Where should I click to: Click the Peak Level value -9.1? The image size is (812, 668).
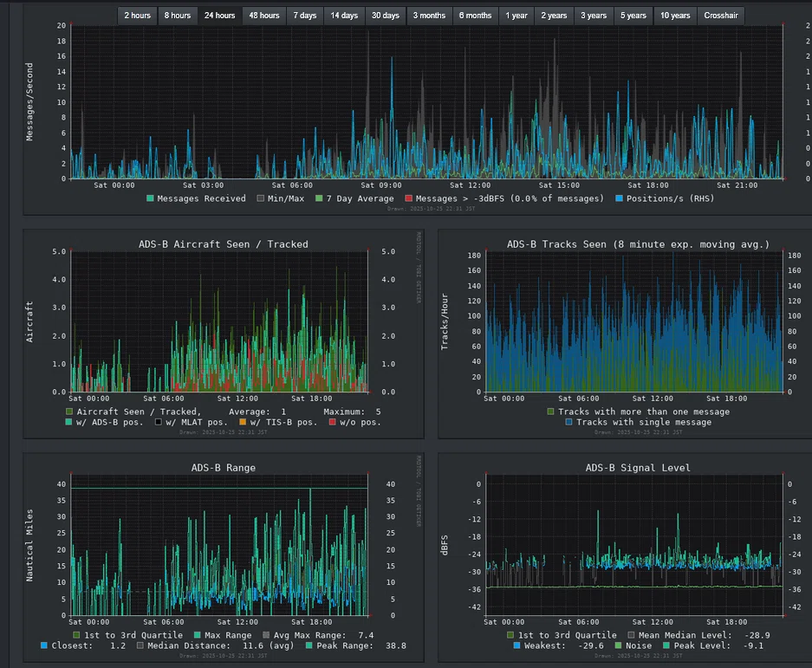tap(753, 645)
